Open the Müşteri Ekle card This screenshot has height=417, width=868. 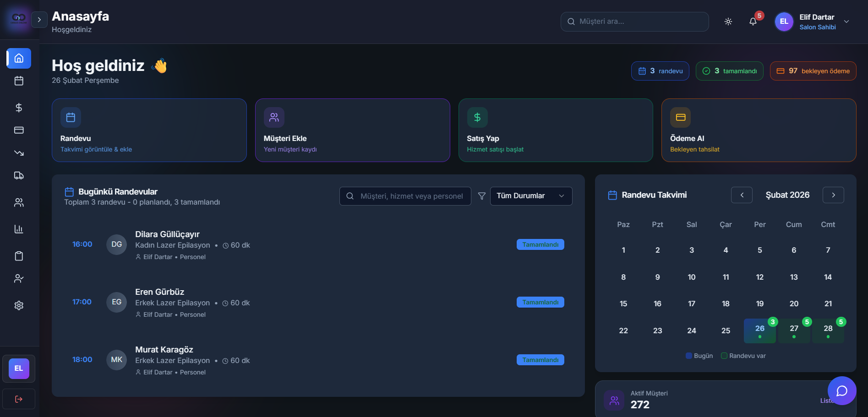[x=352, y=130]
